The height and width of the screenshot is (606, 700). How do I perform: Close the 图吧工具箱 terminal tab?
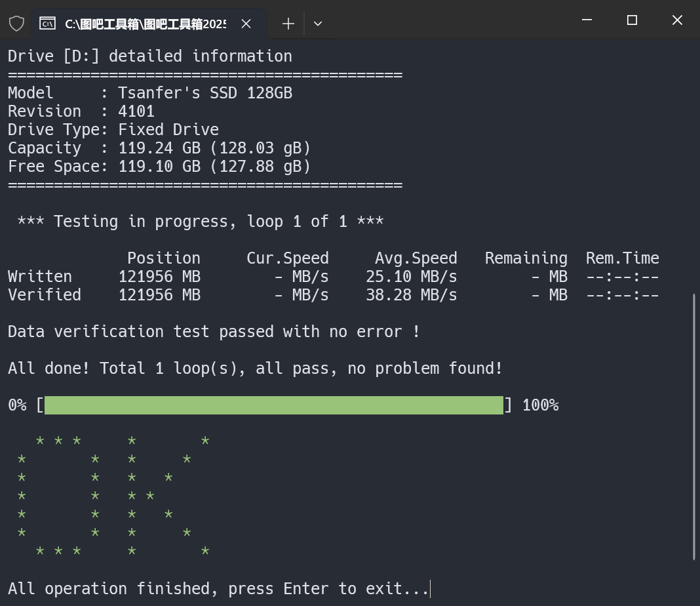(246, 24)
